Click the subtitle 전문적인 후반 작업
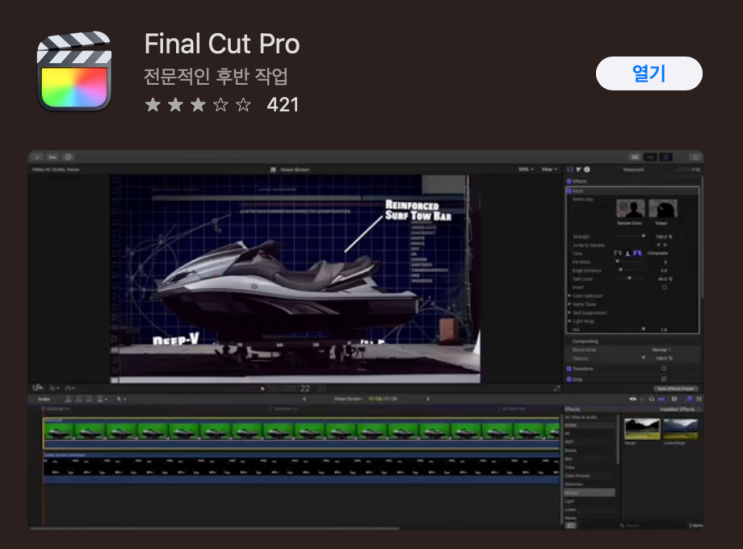 216,76
